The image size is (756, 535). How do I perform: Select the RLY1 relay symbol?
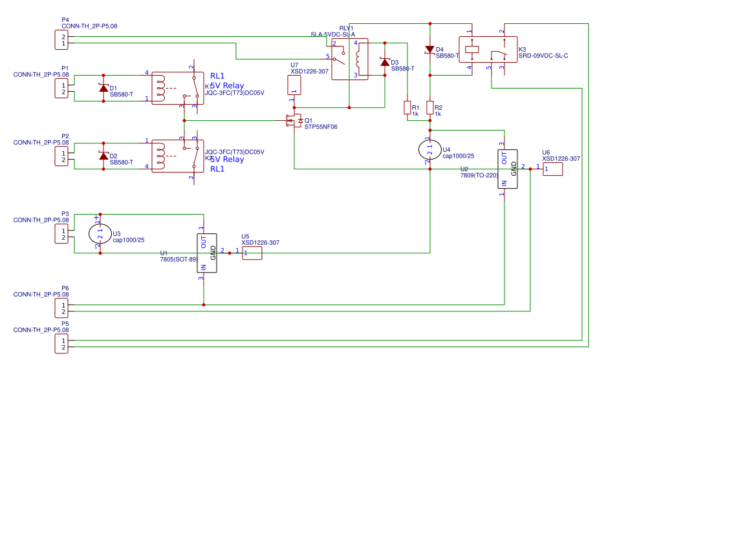pyautogui.click(x=350, y=59)
